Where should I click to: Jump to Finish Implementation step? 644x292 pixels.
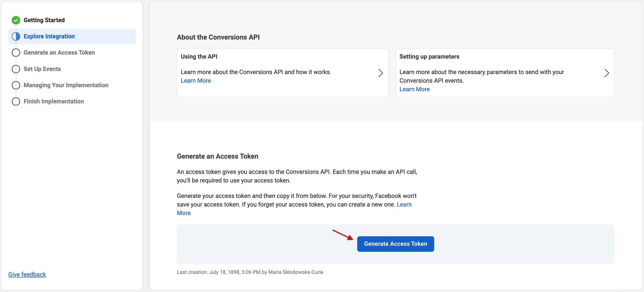point(54,101)
